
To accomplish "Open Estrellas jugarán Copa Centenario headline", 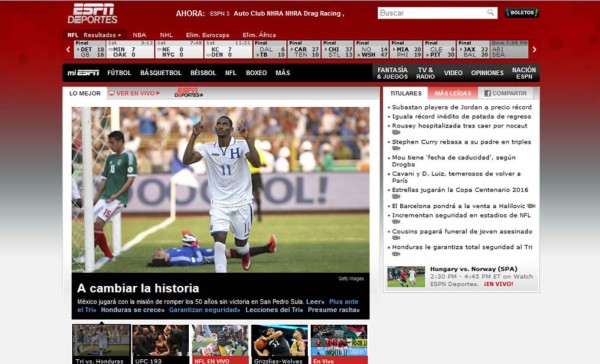I will 460,190.
